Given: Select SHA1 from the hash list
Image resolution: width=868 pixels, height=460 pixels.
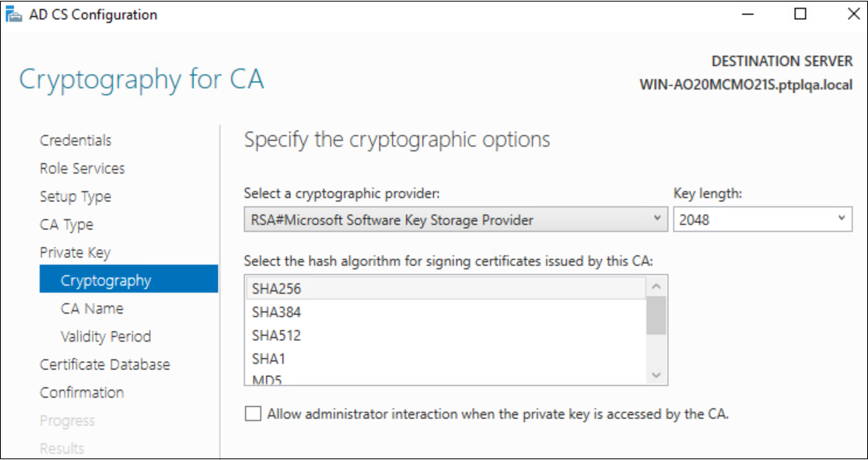Looking at the screenshot, I should point(445,359).
